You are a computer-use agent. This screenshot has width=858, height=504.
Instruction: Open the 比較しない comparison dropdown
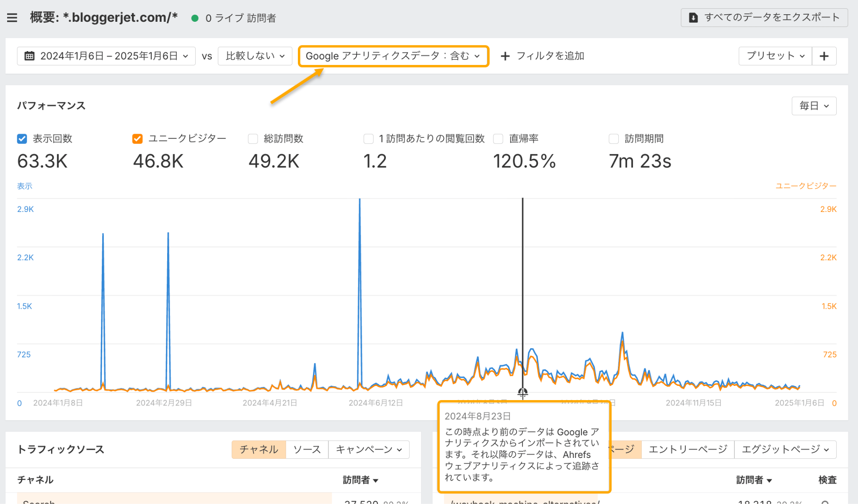pyautogui.click(x=255, y=56)
